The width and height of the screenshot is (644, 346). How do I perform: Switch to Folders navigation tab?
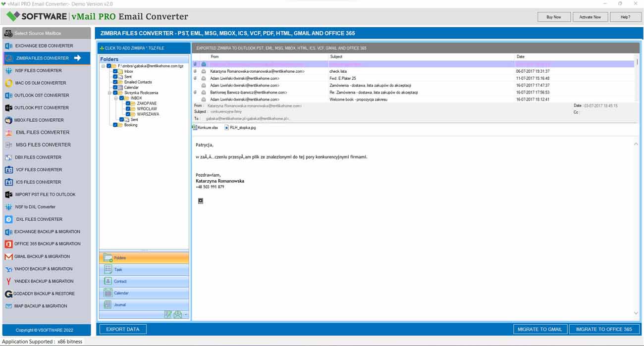[144, 258]
